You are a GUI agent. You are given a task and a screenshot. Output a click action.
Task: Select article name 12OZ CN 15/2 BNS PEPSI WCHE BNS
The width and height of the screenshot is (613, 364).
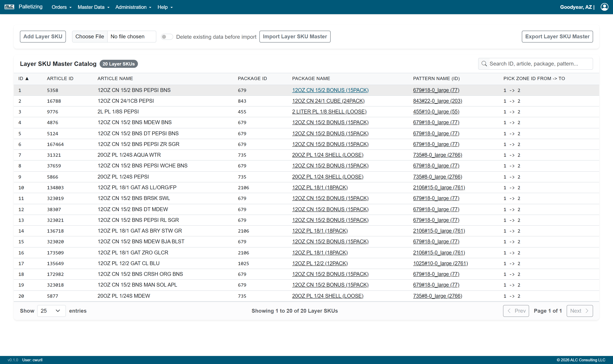(143, 166)
